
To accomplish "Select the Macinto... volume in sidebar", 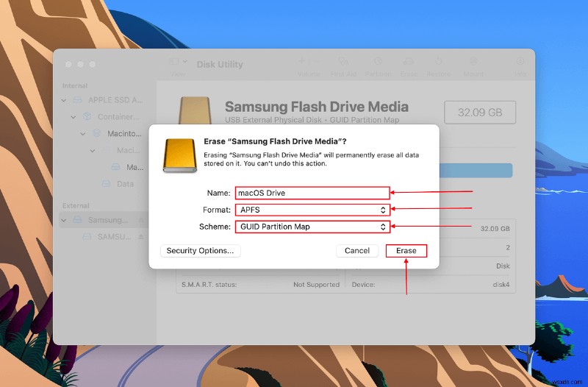I will click(x=124, y=134).
